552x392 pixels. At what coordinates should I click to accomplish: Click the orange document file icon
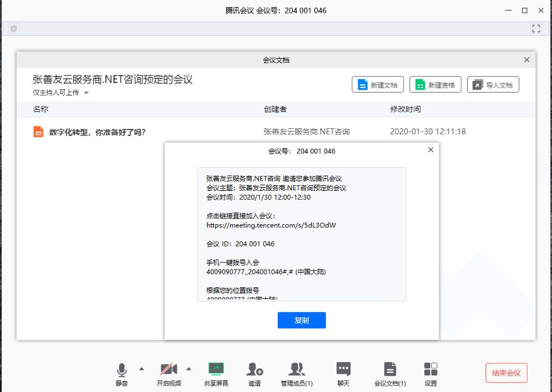click(38, 132)
